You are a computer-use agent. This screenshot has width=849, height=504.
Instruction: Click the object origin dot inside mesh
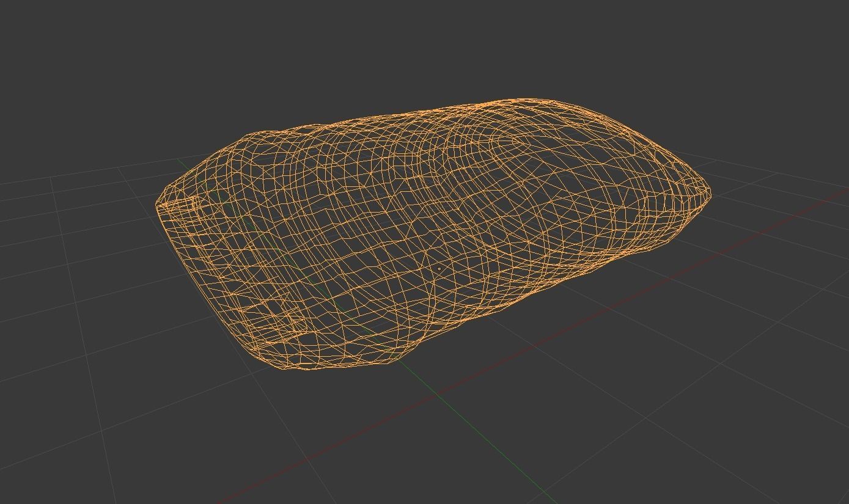[x=439, y=269]
